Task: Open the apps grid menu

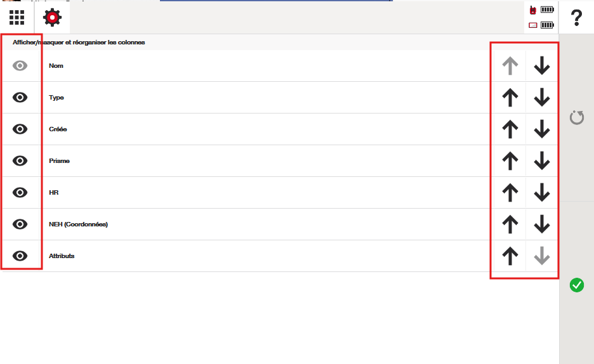Action: click(17, 17)
